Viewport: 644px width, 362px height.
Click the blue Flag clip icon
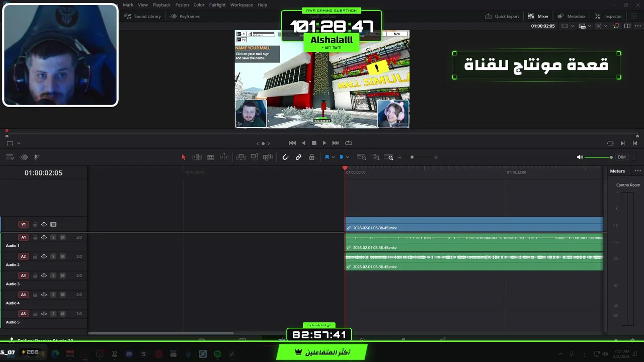(327, 157)
